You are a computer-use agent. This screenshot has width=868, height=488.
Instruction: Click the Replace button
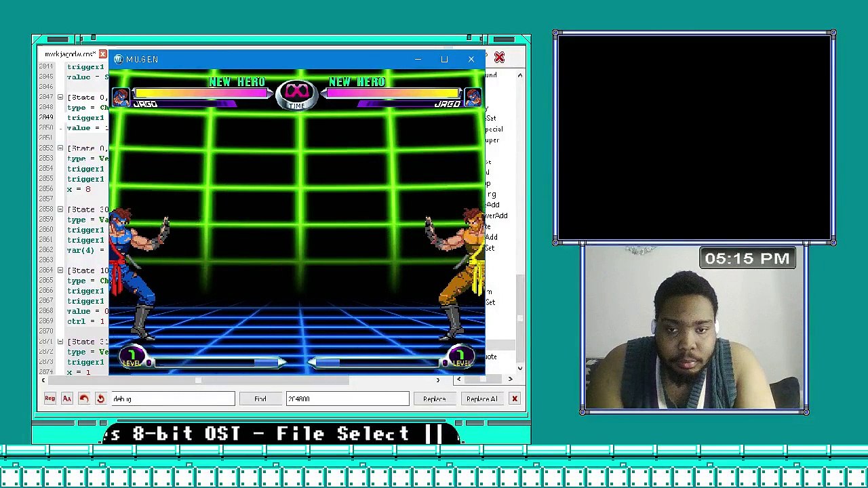click(435, 399)
